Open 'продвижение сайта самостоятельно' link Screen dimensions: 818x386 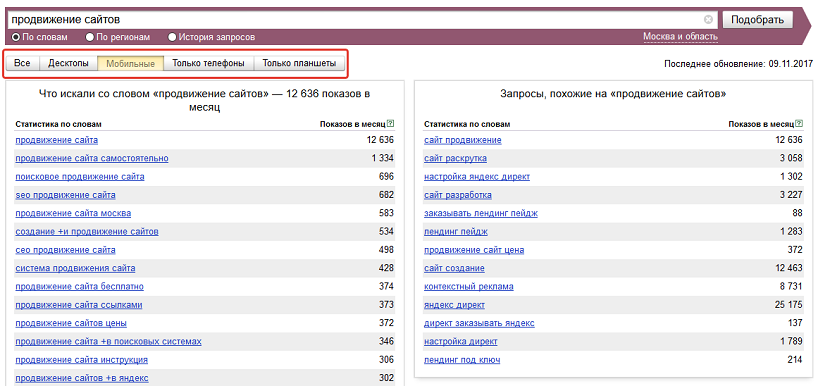92,159
